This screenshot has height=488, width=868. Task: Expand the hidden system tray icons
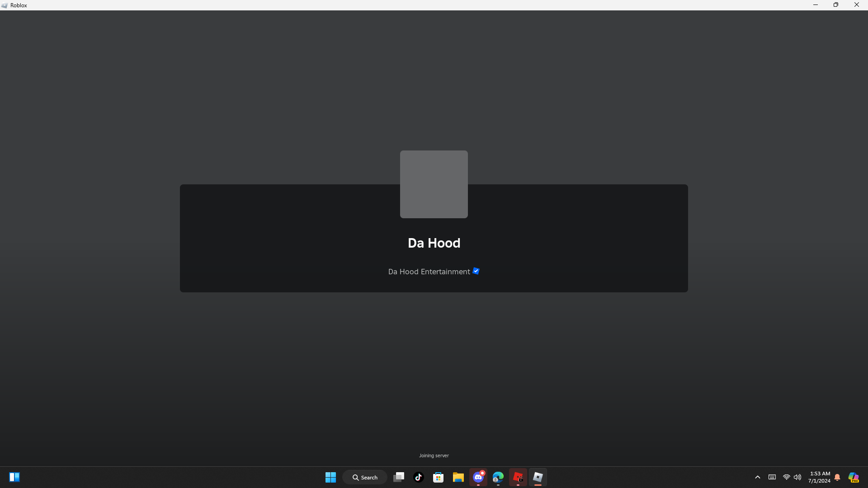(x=758, y=477)
